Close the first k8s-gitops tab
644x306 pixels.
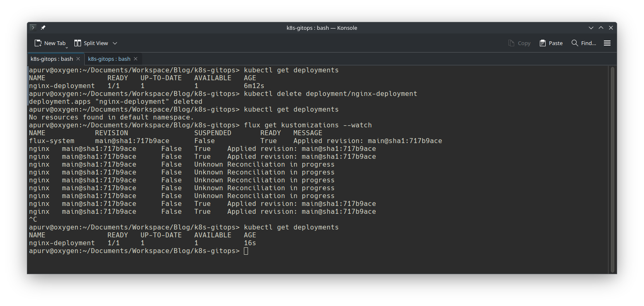[78, 59]
